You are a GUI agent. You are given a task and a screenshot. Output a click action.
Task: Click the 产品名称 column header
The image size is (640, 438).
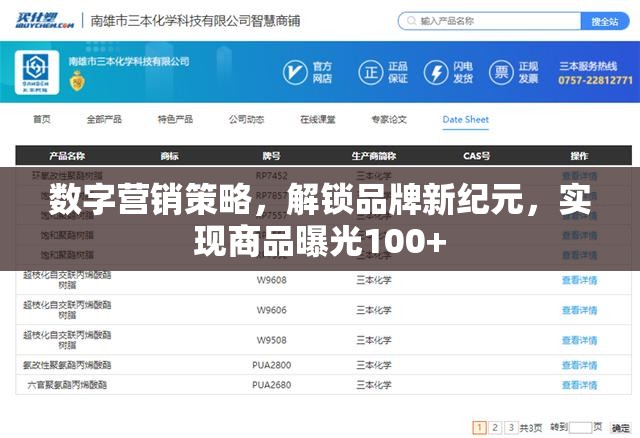pos(67,156)
